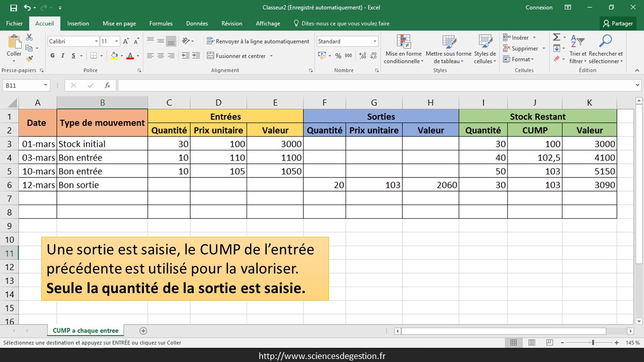Toggle Renvoyer à la ligne automatiquement

coord(258,41)
